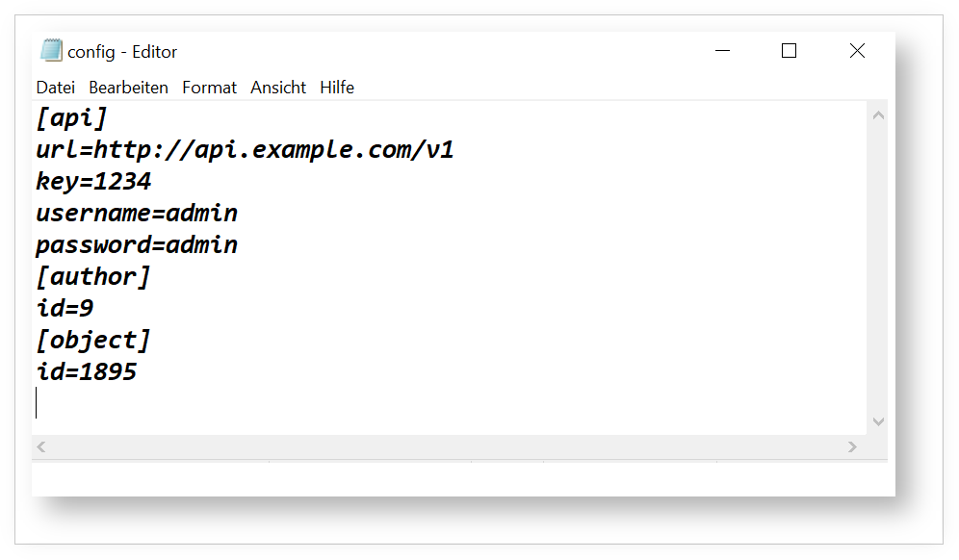Place cursor at key=1234 line

click(x=93, y=182)
